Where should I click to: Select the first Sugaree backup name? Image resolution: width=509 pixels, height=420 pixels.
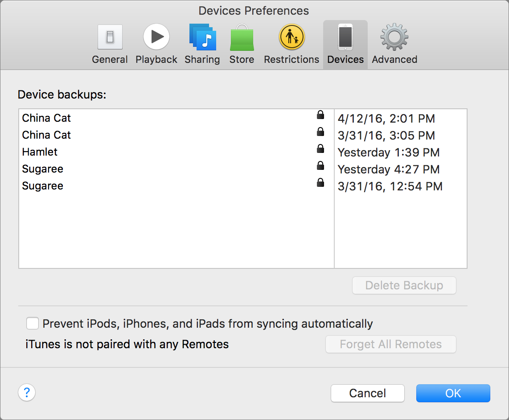(42, 169)
